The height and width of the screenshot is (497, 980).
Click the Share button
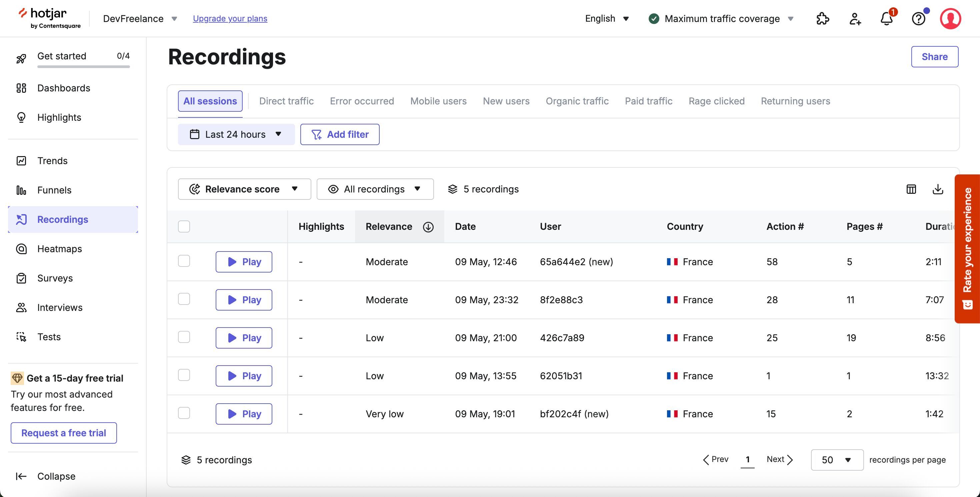pos(935,57)
